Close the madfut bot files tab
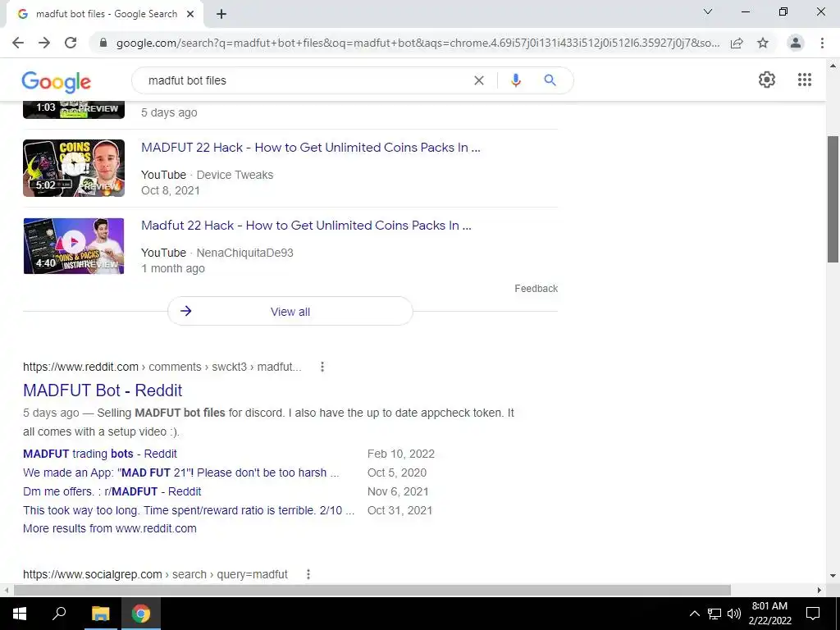 (x=190, y=15)
